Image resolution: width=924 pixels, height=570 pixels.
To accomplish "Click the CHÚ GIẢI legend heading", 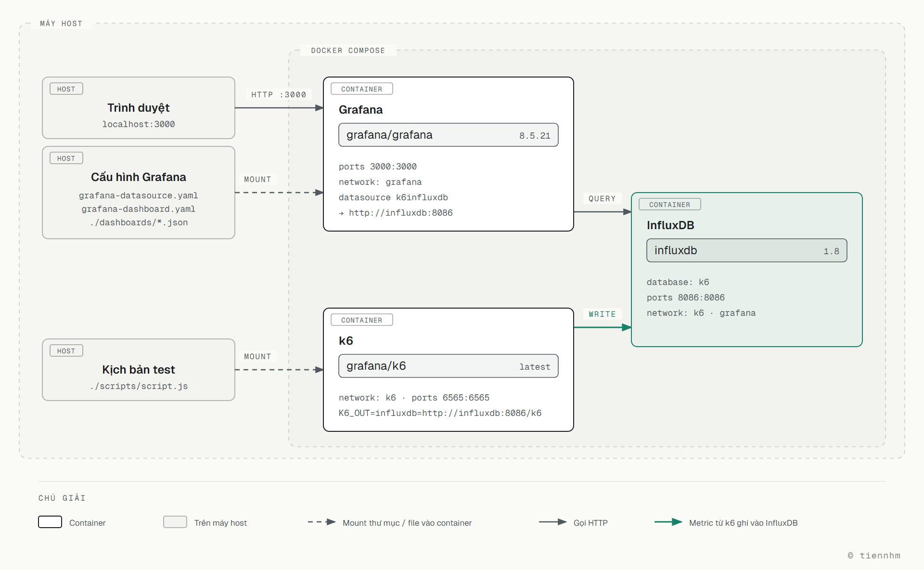I will 62,498.
